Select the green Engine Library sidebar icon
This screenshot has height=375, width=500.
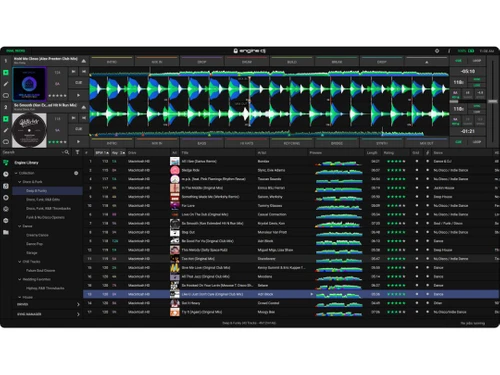pyautogui.click(x=6, y=163)
